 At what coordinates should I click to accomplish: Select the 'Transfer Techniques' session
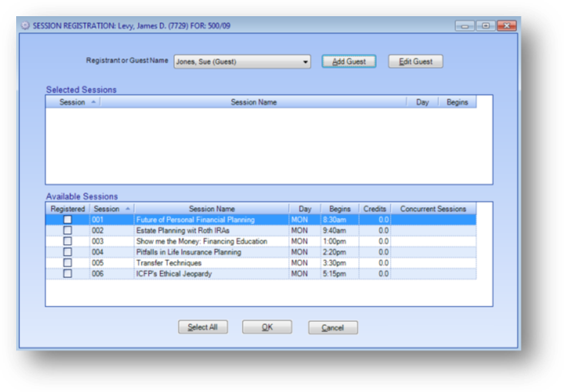coord(260,263)
